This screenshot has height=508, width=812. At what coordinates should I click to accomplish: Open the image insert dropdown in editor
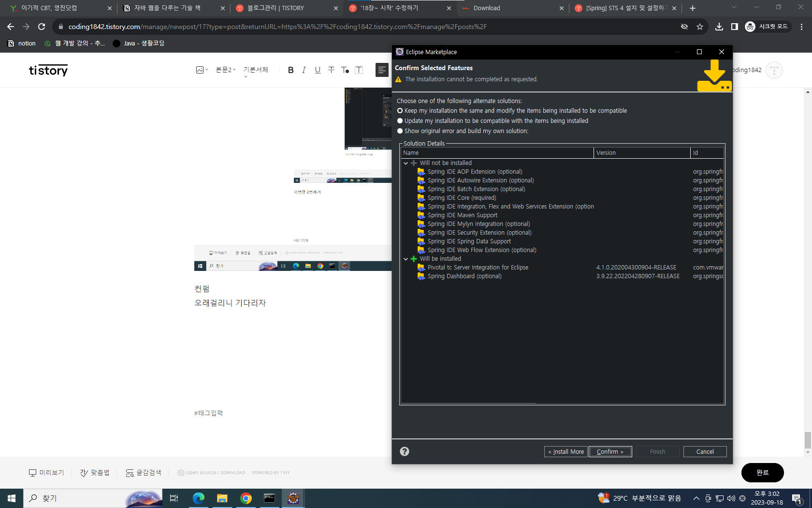click(x=202, y=70)
